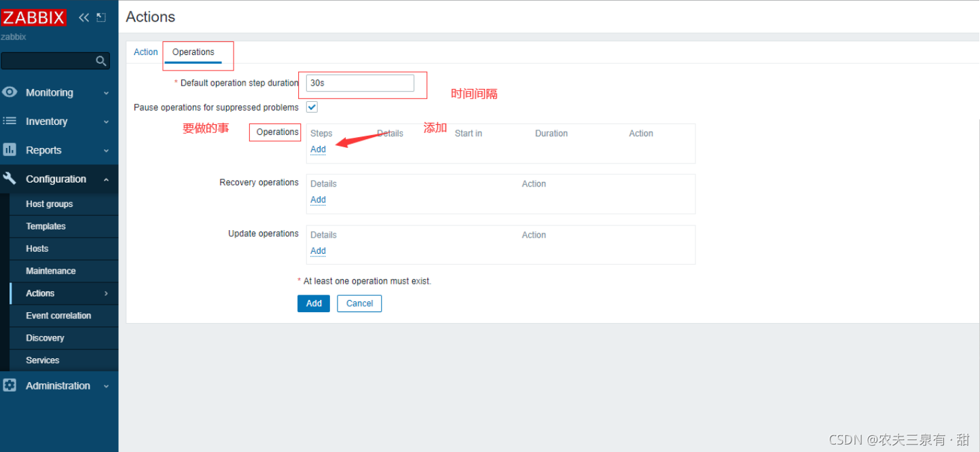The height and width of the screenshot is (452, 980).
Task: Open Discovery menu item
Action: pyautogui.click(x=45, y=338)
